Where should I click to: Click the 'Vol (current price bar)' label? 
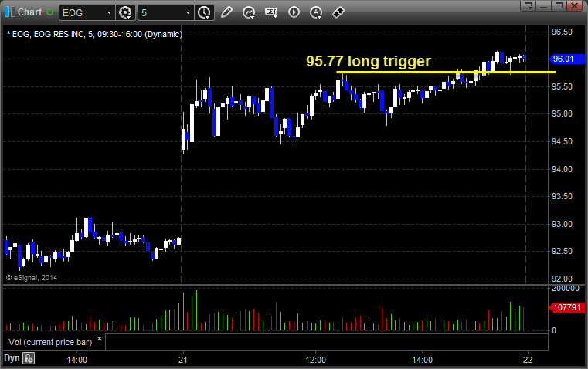pos(50,342)
